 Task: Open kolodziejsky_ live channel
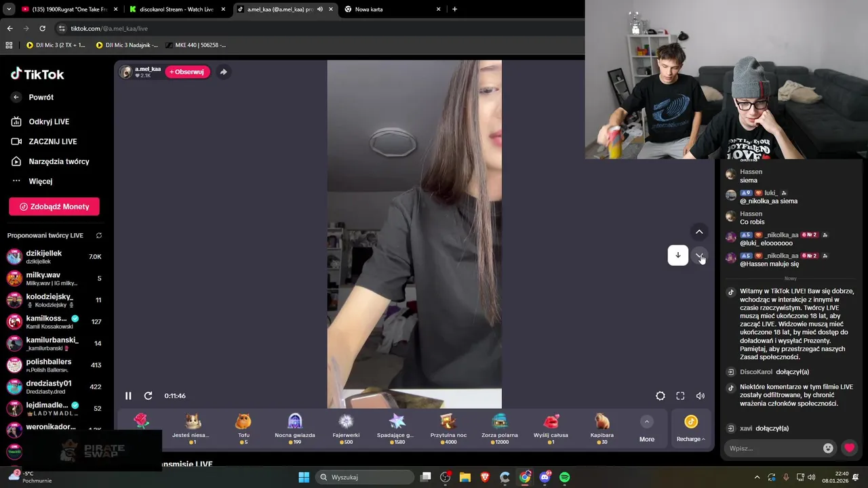click(x=54, y=300)
